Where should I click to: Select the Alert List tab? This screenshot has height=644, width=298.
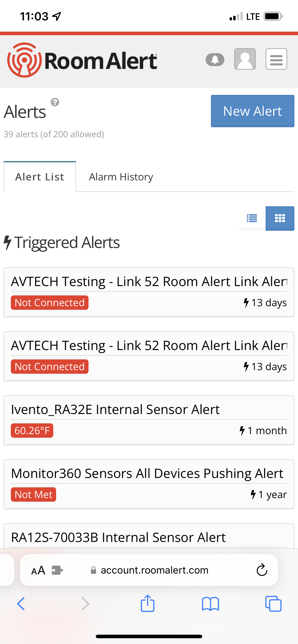tap(40, 177)
